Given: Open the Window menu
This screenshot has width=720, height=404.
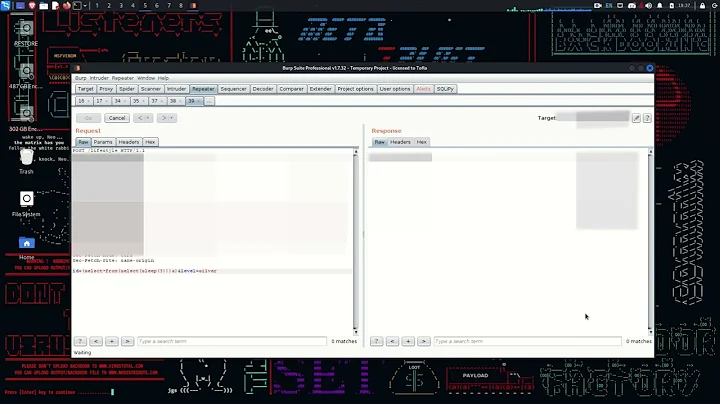Looking at the screenshot, I should (x=146, y=78).
